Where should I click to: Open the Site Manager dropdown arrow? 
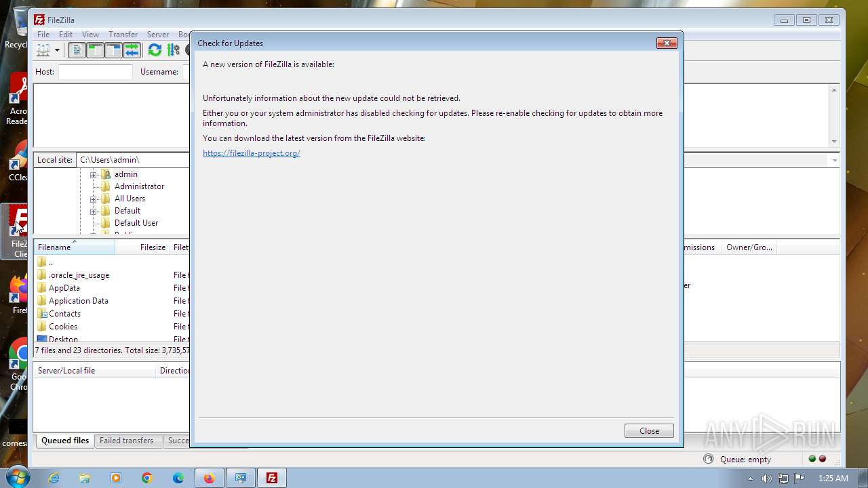point(57,50)
